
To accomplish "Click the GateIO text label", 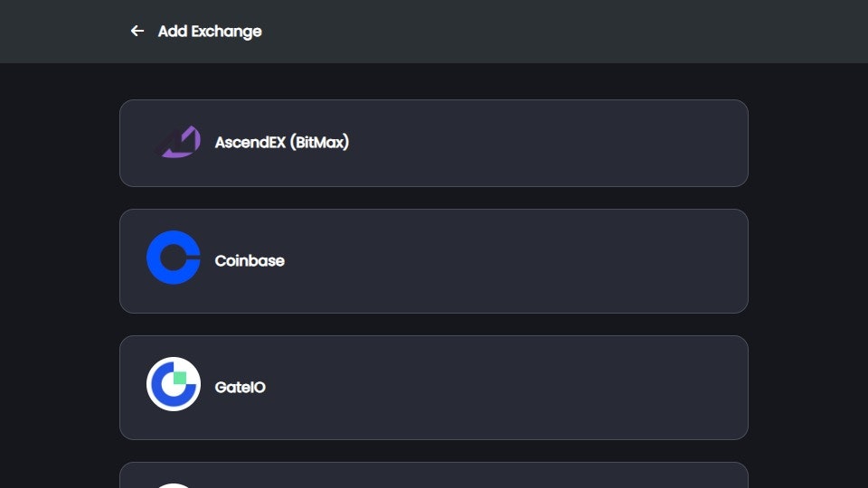I will [241, 387].
